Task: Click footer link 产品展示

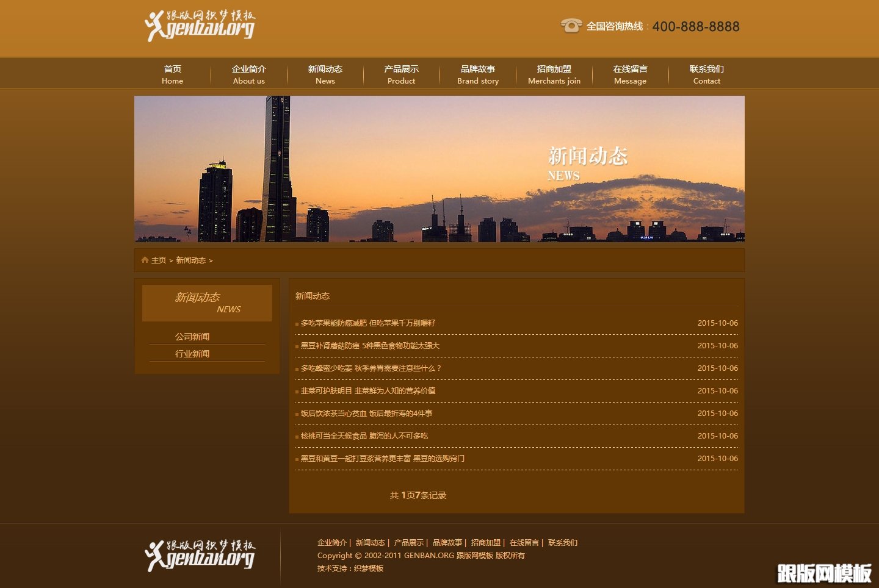Action: tap(409, 543)
